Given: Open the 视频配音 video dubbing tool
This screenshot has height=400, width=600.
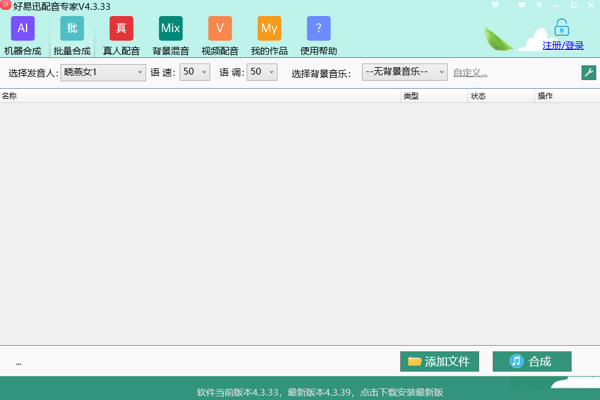Looking at the screenshot, I should (x=220, y=35).
